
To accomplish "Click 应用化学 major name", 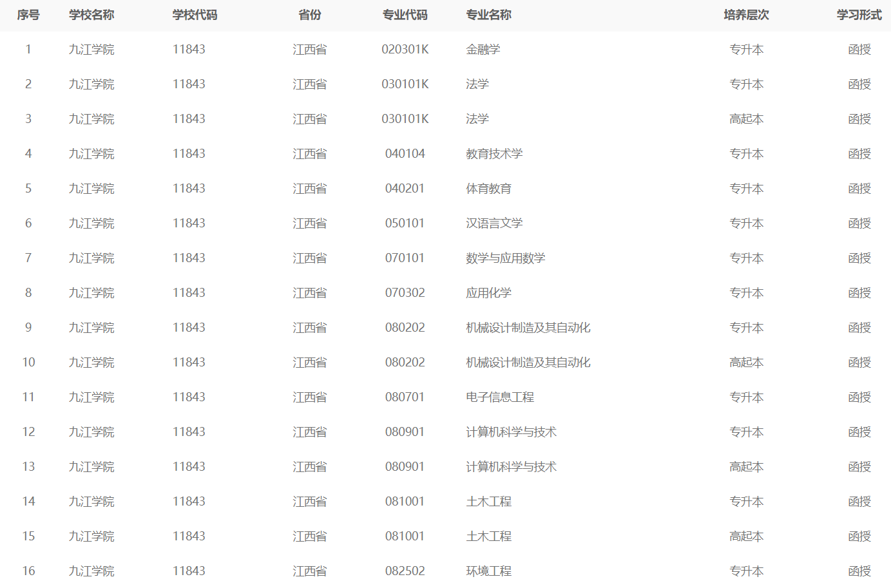I will pyautogui.click(x=489, y=293).
